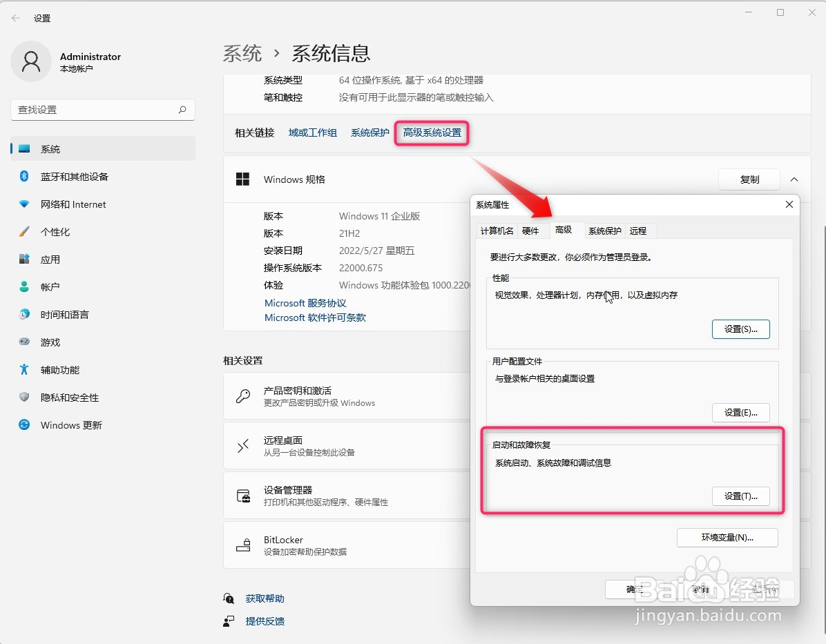Switch to the 系统保护 tab

[x=605, y=231]
